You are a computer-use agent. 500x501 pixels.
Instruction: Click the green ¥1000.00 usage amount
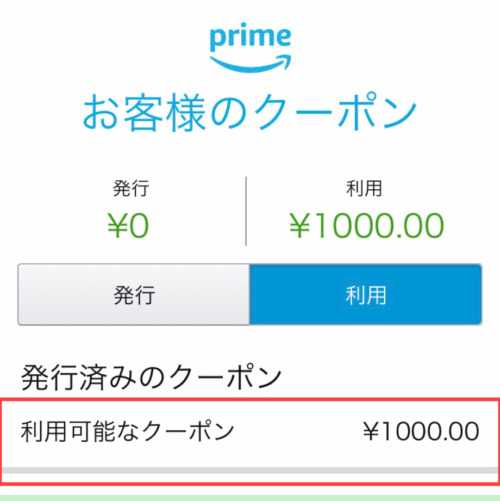tap(367, 226)
